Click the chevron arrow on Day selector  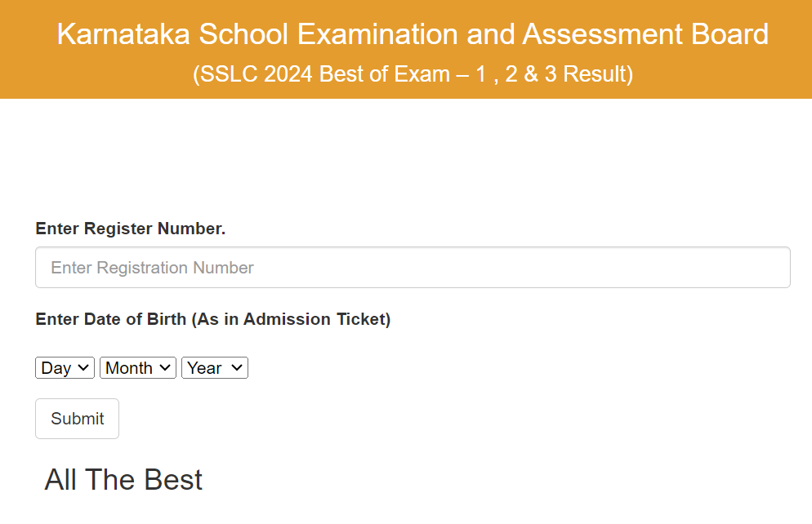(x=84, y=368)
